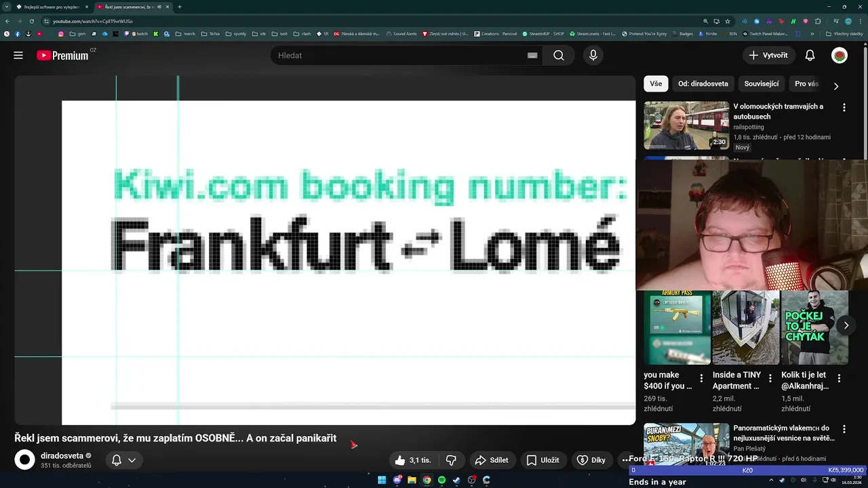Open the on-screen keyboard in search box

(532, 56)
